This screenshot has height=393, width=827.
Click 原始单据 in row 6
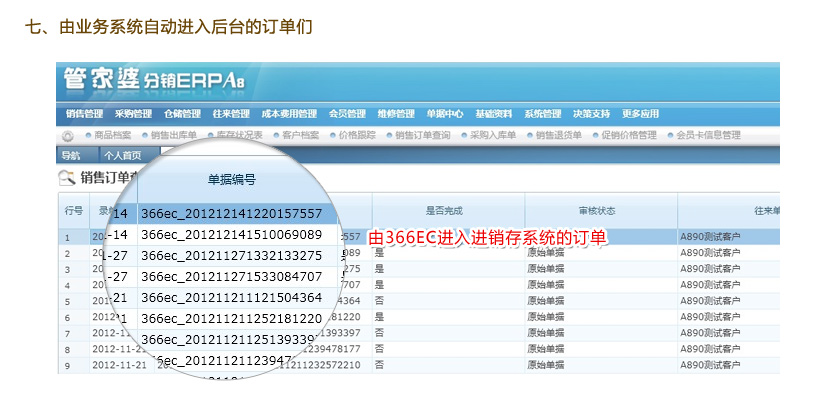(546, 317)
